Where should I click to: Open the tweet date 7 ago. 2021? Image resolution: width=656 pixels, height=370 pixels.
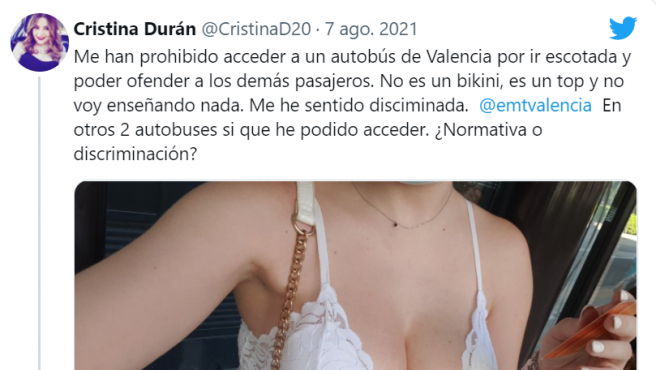(371, 29)
